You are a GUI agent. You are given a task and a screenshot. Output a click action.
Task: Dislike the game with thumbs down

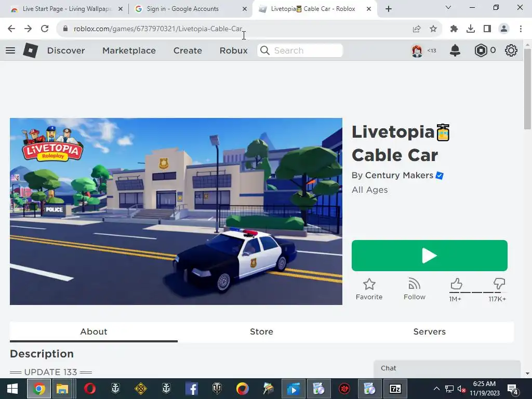(x=499, y=284)
